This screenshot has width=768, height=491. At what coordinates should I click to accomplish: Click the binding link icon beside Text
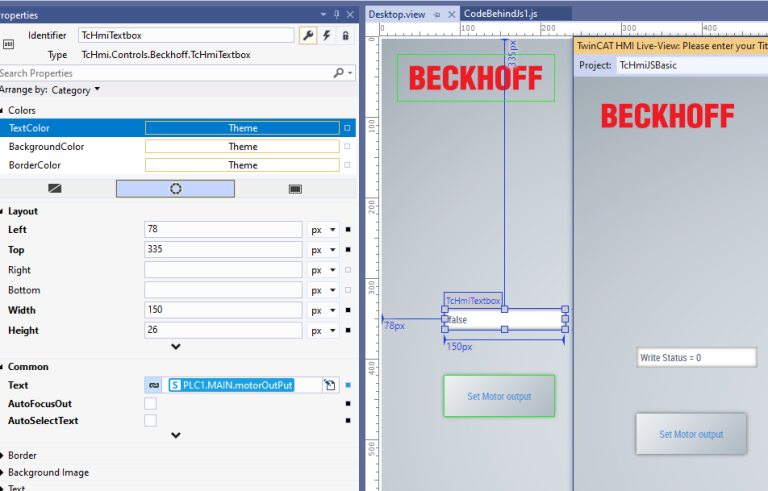(154, 385)
